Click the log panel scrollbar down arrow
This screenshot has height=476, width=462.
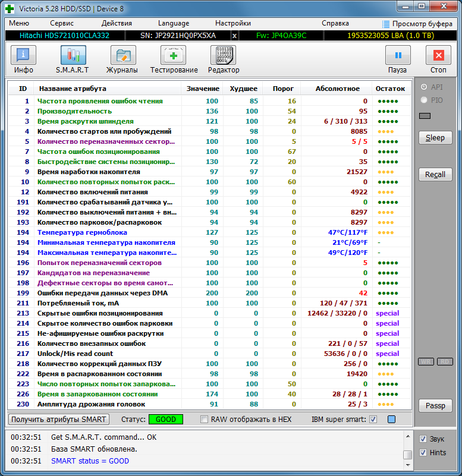click(408, 465)
